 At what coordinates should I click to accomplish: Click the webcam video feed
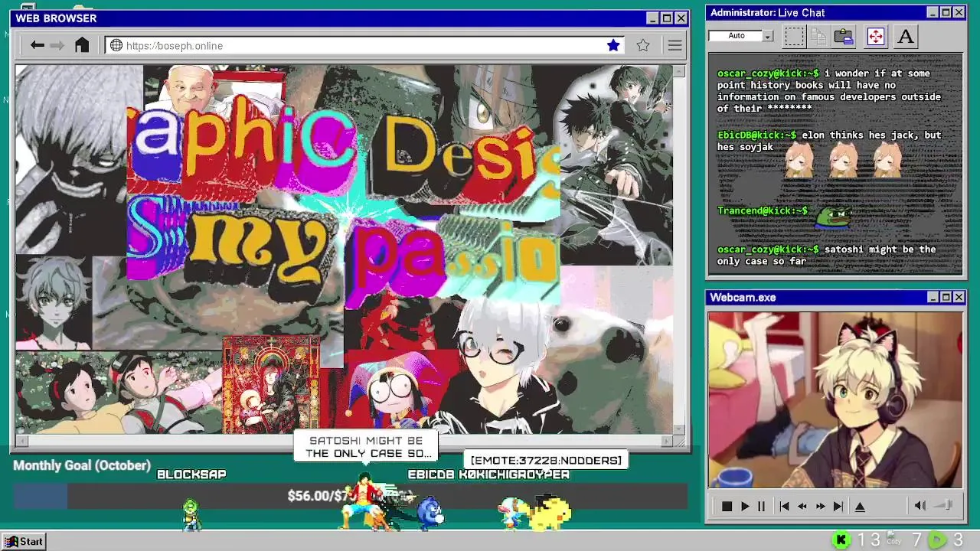[835, 399]
